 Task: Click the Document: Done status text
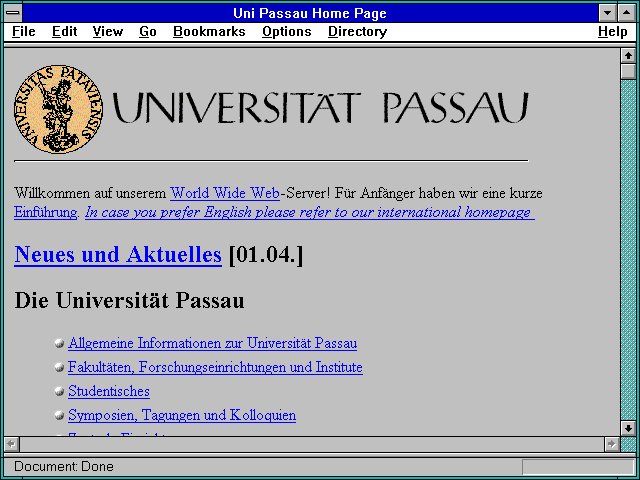tap(64, 467)
